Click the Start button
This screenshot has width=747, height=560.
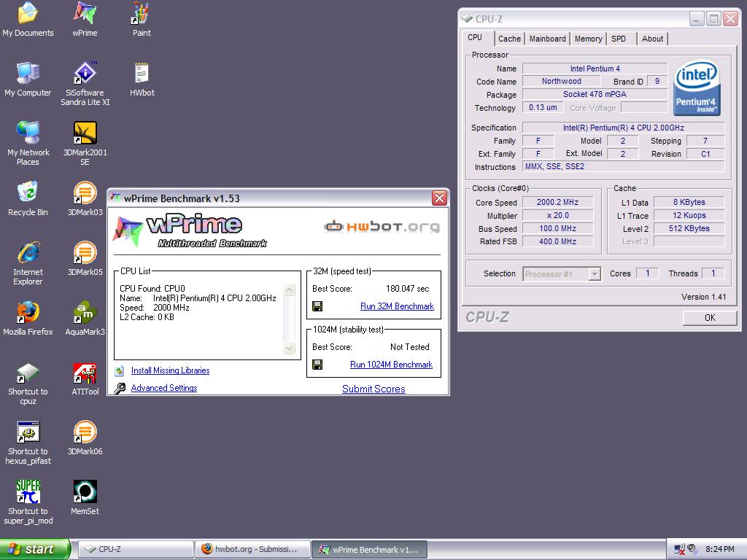click(35, 549)
